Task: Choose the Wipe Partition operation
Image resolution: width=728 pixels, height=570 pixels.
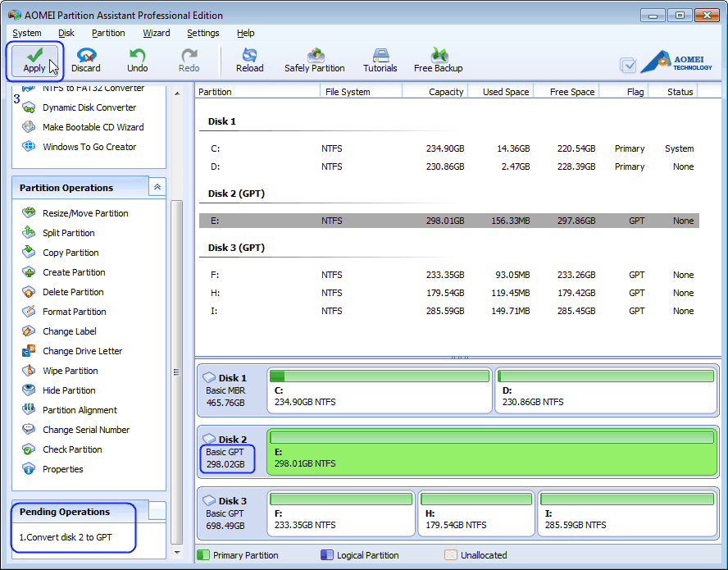Action: 70,370
